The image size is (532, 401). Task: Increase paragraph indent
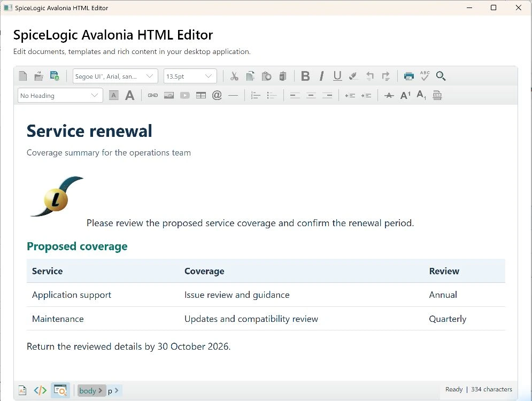click(366, 95)
